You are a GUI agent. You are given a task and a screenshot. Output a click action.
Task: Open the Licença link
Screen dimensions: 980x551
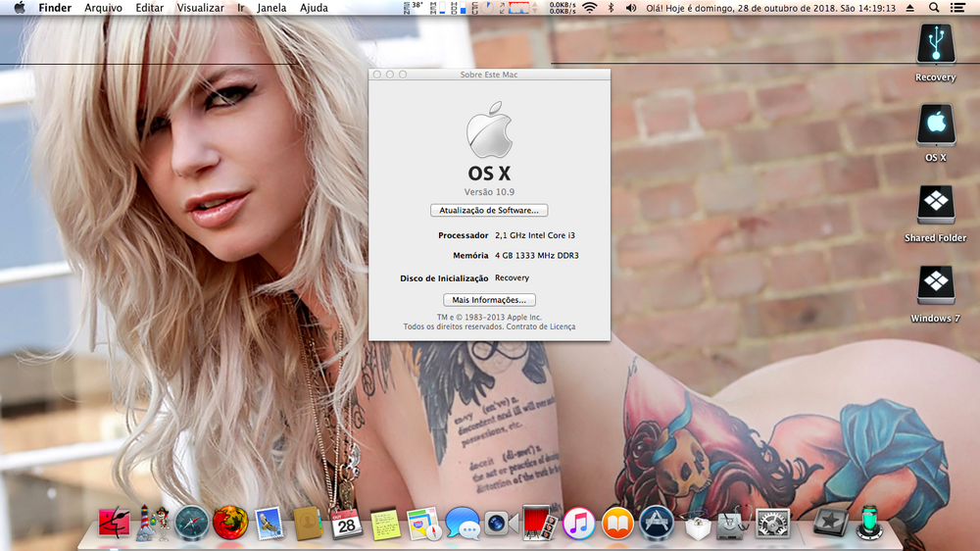pyautogui.click(x=563, y=326)
